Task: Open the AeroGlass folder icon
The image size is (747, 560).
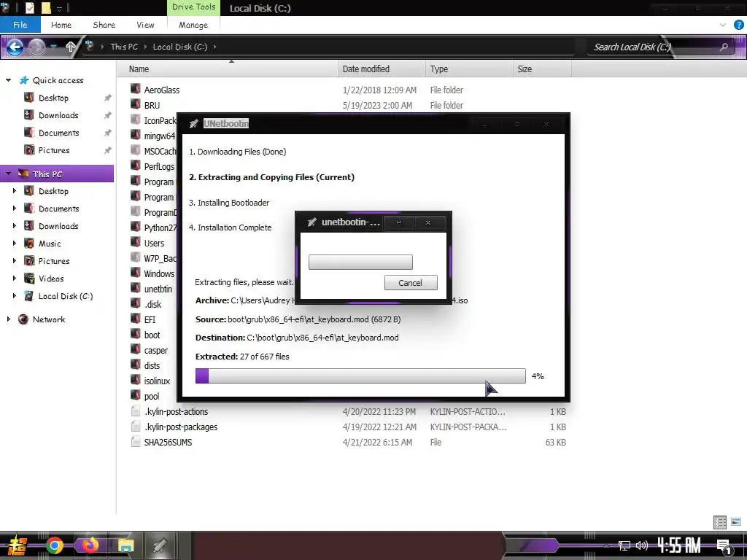Action: coord(136,89)
